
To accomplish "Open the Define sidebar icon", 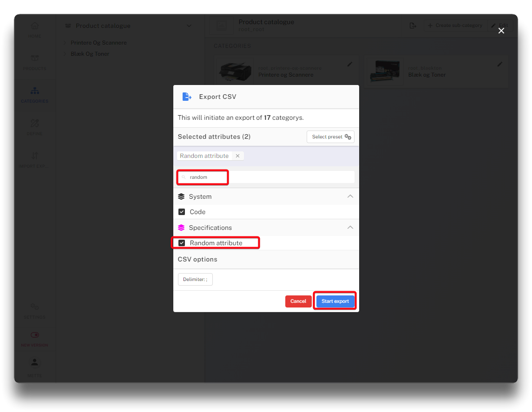I will 35,124.
